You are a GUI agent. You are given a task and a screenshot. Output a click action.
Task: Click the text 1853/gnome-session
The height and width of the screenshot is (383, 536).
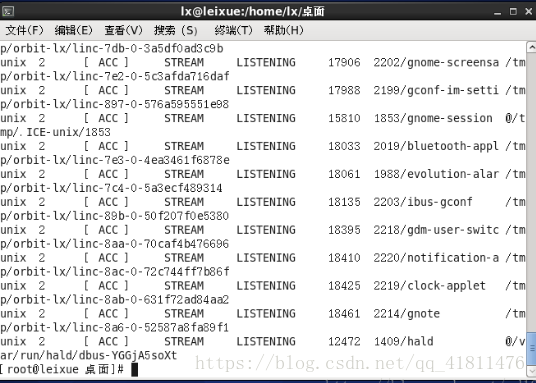pyautogui.click(x=433, y=118)
